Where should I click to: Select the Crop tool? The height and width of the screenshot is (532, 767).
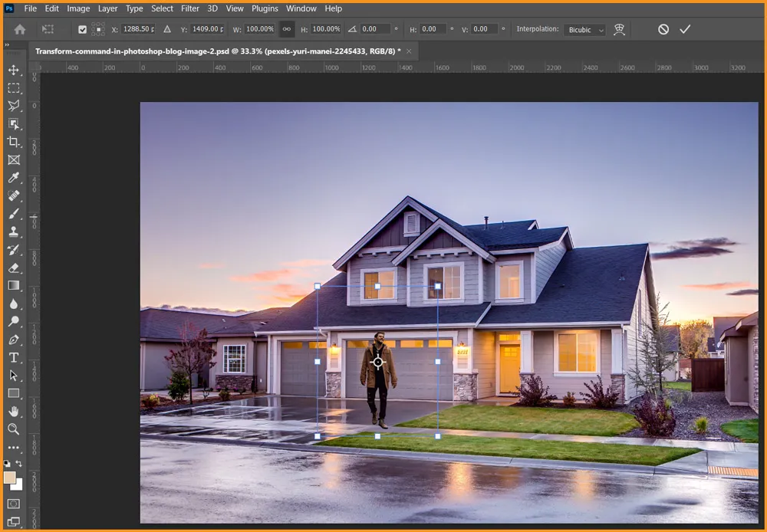pos(14,142)
